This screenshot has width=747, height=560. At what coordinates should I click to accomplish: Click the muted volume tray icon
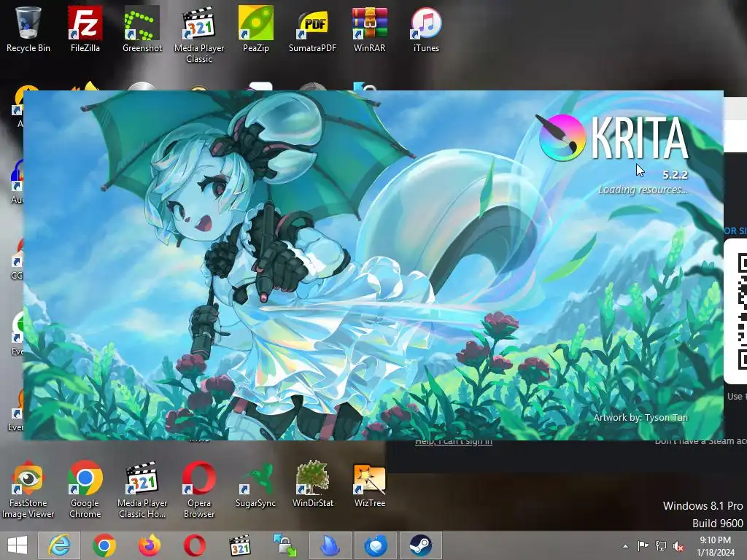pos(678,546)
